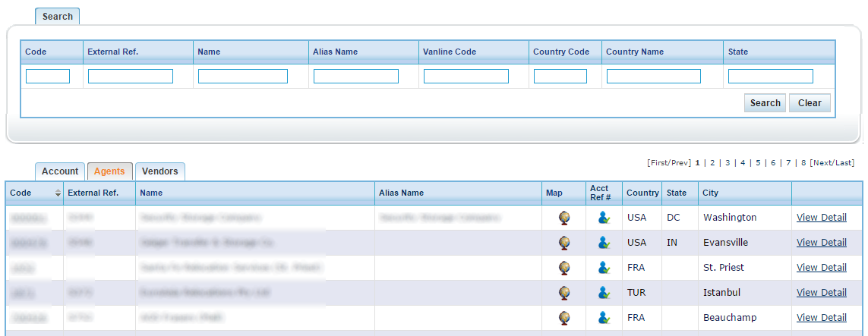The image size is (868, 336).
Task: Click the Search button
Action: pyautogui.click(x=765, y=103)
